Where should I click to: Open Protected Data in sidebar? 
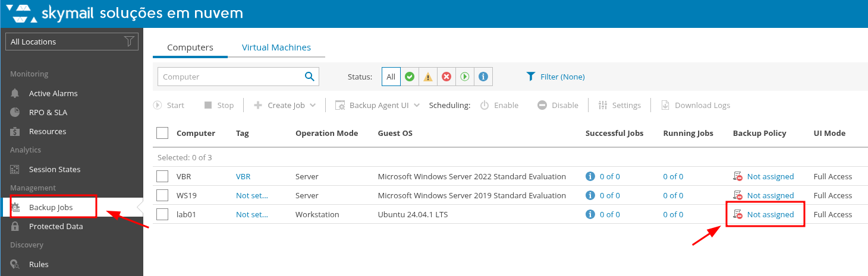click(x=55, y=226)
